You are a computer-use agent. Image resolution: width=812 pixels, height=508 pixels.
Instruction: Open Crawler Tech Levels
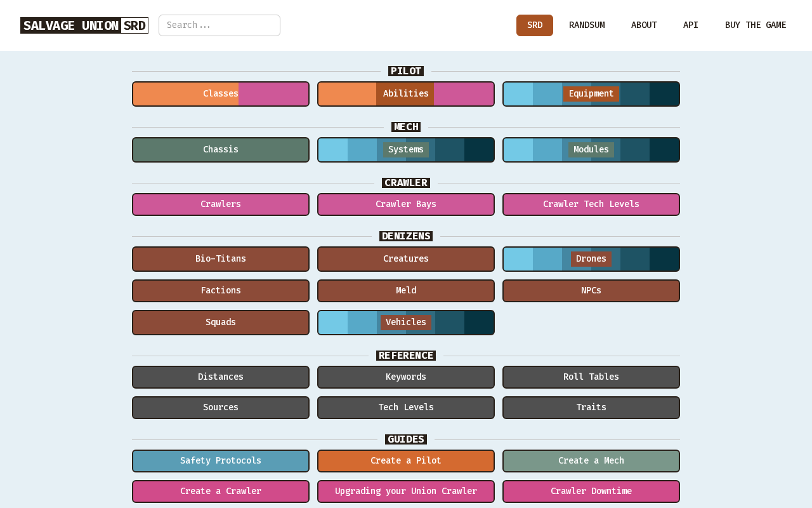coord(591,204)
